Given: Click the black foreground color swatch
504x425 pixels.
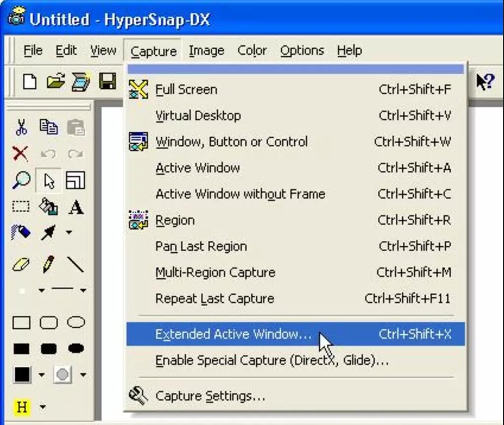Looking at the screenshot, I should [x=22, y=375].
